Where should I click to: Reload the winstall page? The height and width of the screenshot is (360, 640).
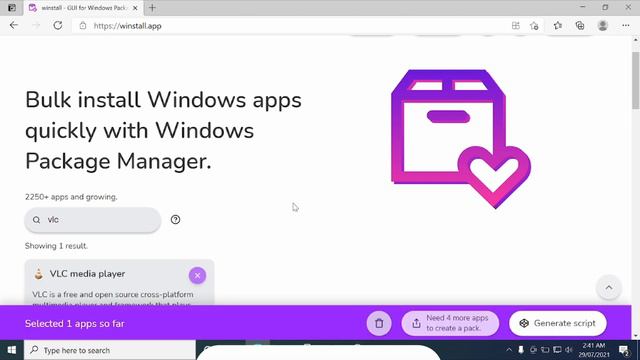coord(58,25)
